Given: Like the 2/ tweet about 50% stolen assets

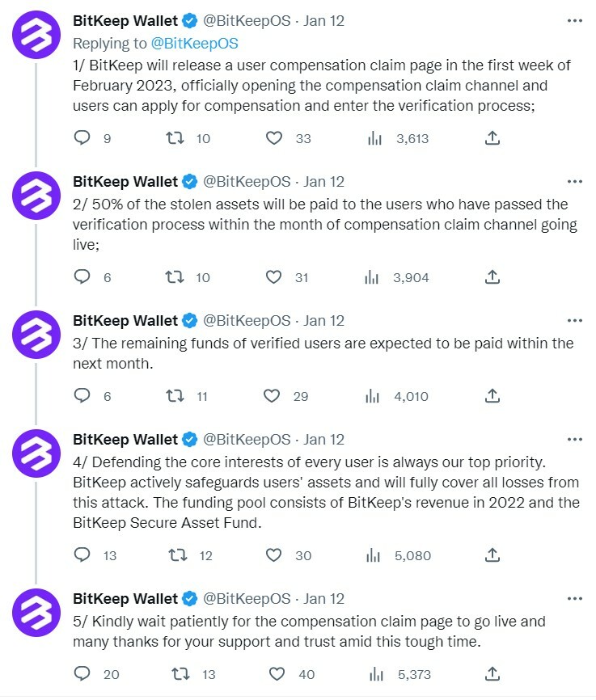Looking at the screenshot, I should click(x=273, y=277).
